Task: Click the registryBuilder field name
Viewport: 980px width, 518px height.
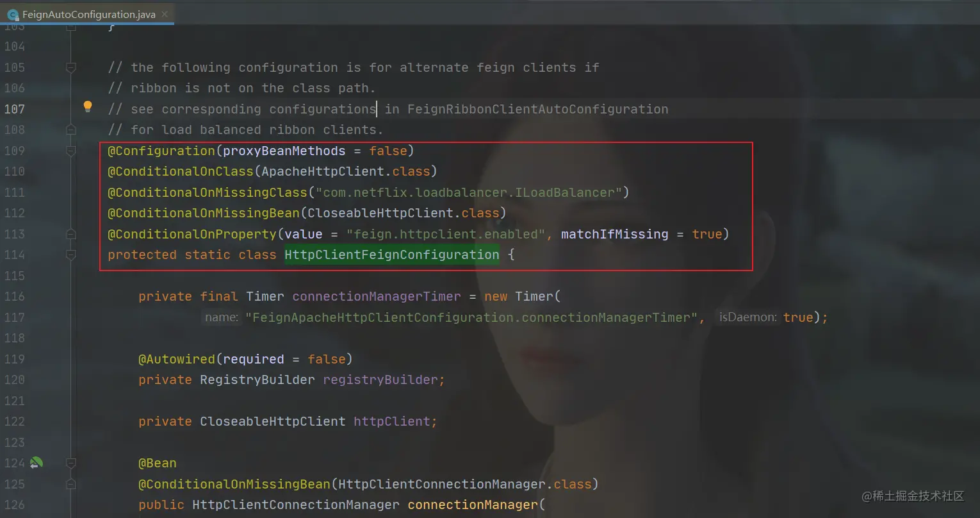Action: [x=380, y=380]
